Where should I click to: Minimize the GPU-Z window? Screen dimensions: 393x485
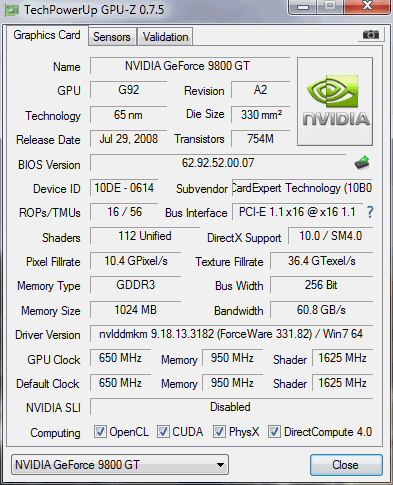[303, 7]
